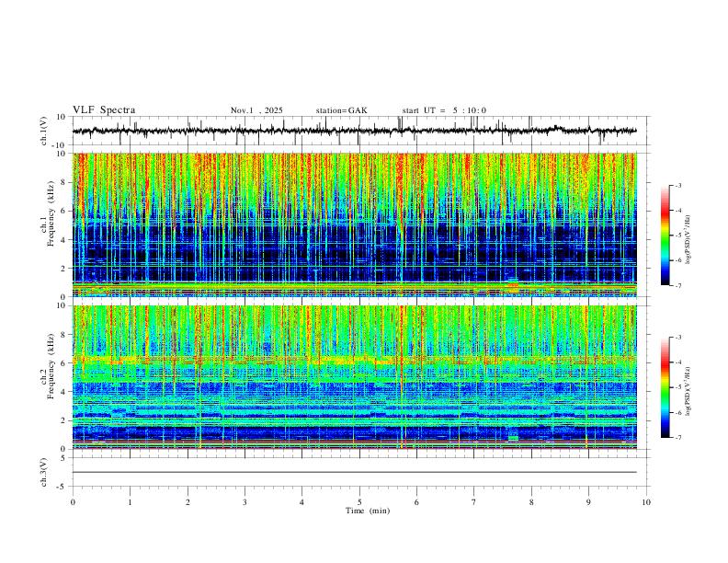The image size is (728, 563).
Task: Click the "-7" label on ch.1 color bar
Action: click(677, 285)
